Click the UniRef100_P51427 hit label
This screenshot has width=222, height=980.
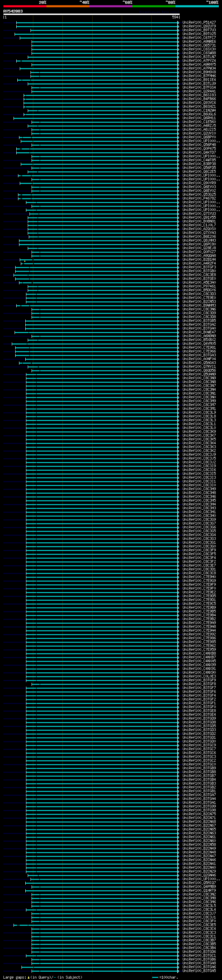point(199,23)
